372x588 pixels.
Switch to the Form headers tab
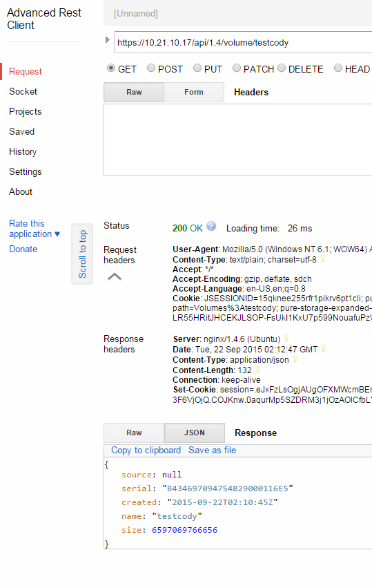(x=194, y=93)
